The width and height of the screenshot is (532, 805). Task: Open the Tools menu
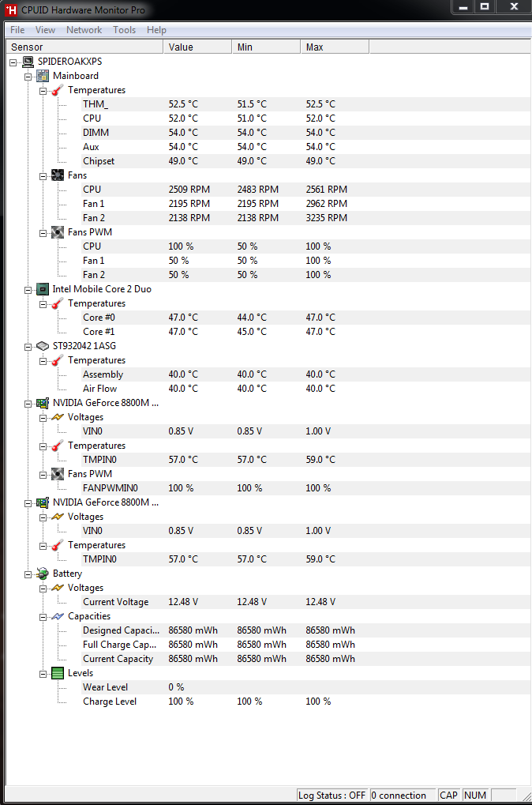(124, 30)
